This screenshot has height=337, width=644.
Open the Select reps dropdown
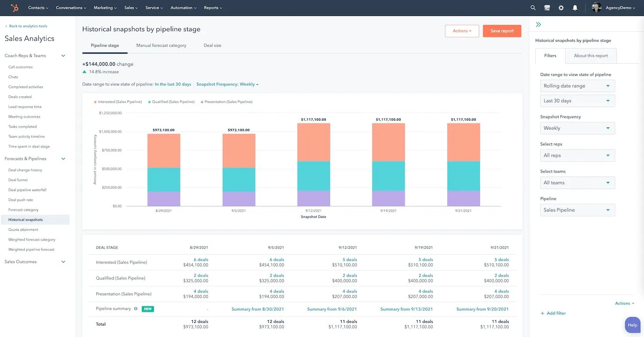click(x=577, y=155)
